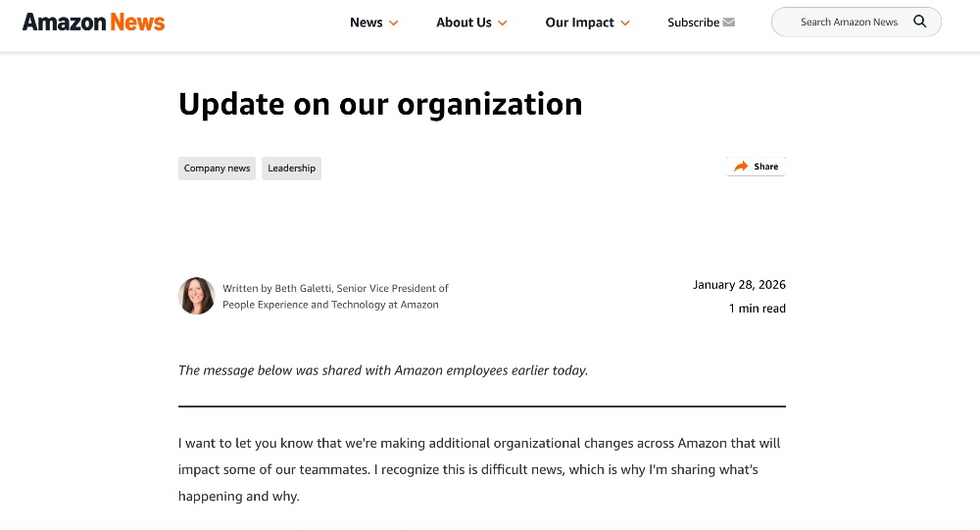980x530 pixels.
Task: Click the Amazon News logo
Action: coord(94,22)
